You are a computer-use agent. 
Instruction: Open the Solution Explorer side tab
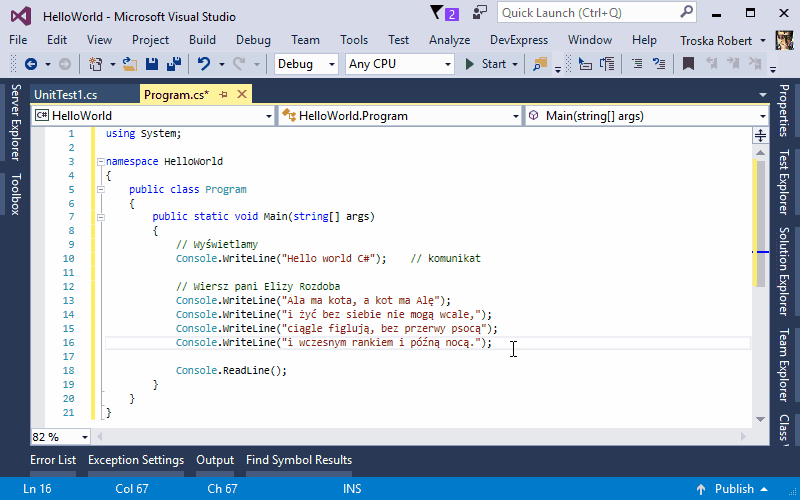(x=784, y=271)
